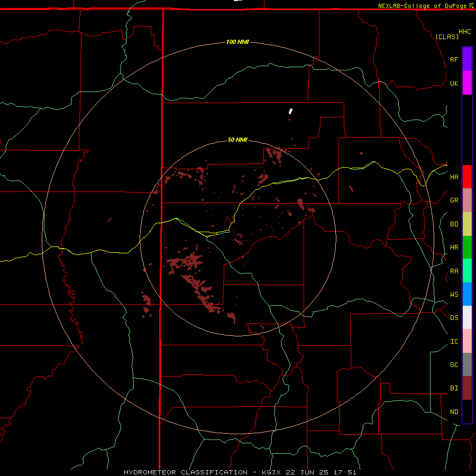Click the UK legend label
Image resolution: width=476 pixels, height=476 pixels.
[x=454, y=83]
